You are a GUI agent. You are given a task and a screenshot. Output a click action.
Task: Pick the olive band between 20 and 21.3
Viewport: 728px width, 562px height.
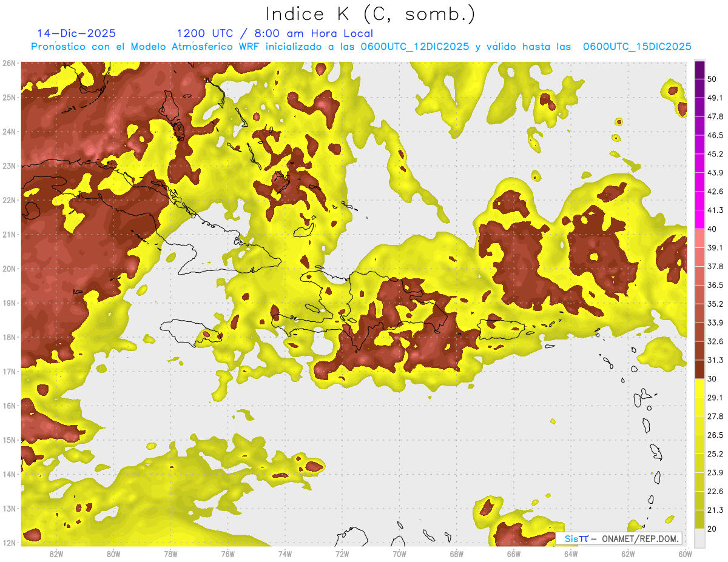[699, 520]
